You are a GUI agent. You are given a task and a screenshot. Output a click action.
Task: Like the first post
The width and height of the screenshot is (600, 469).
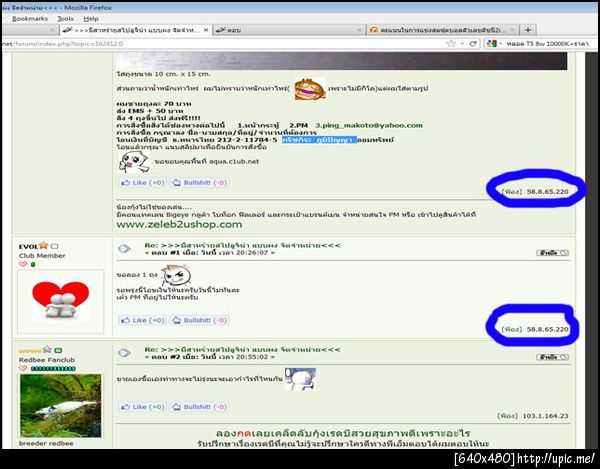[x=142, y=183]
